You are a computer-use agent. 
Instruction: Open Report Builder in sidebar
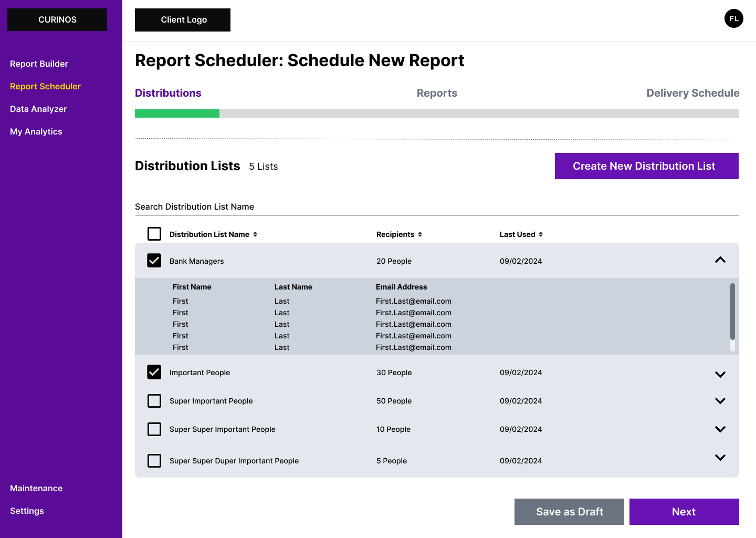click(x=39, y=64)
